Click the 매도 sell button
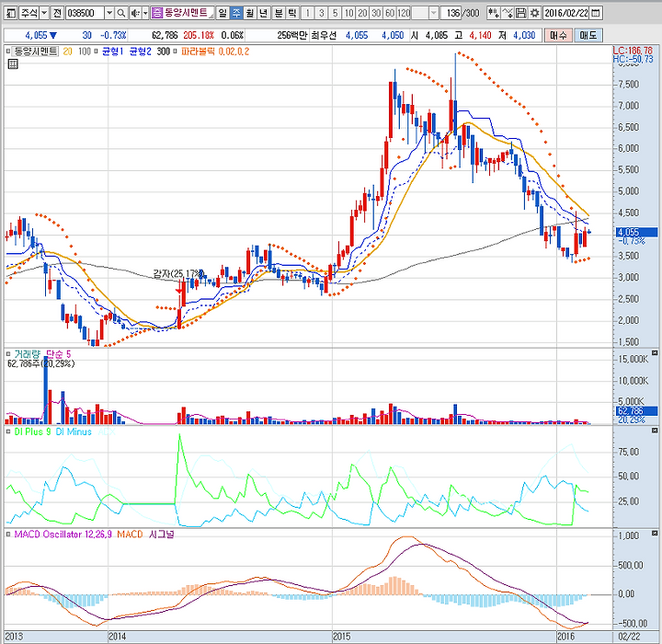662x644 pixels. pos(588,36)
